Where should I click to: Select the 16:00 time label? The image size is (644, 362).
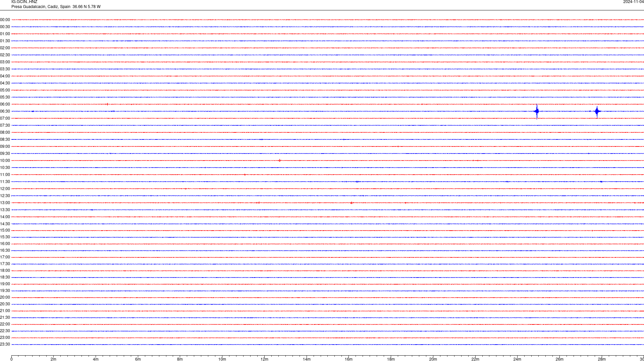click(x=5, y=244)
